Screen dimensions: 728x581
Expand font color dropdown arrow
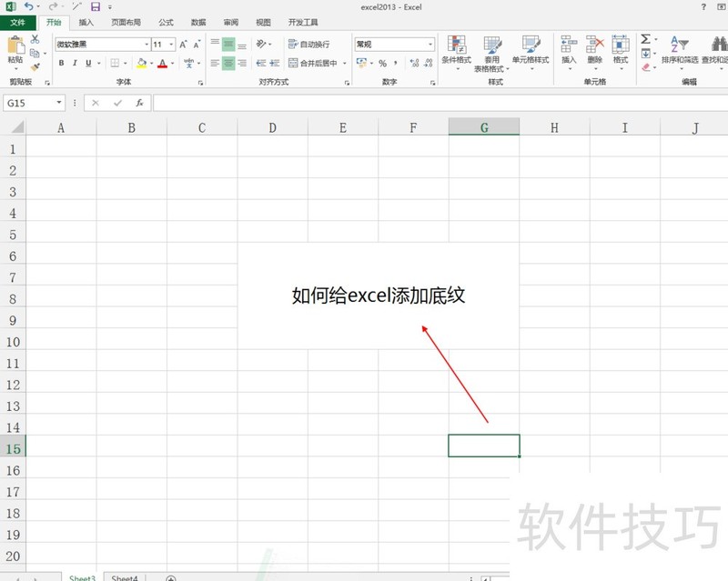click(x=173, y=63)
